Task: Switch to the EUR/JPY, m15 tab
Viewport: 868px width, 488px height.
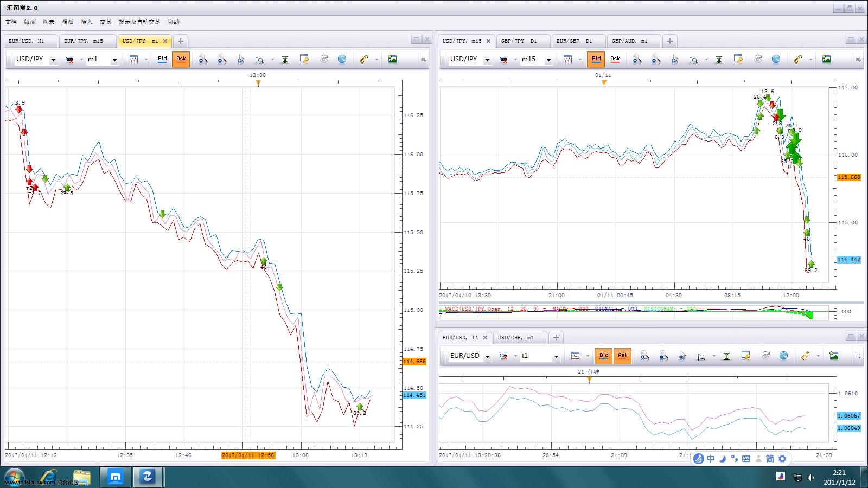Action: (87, 41)
